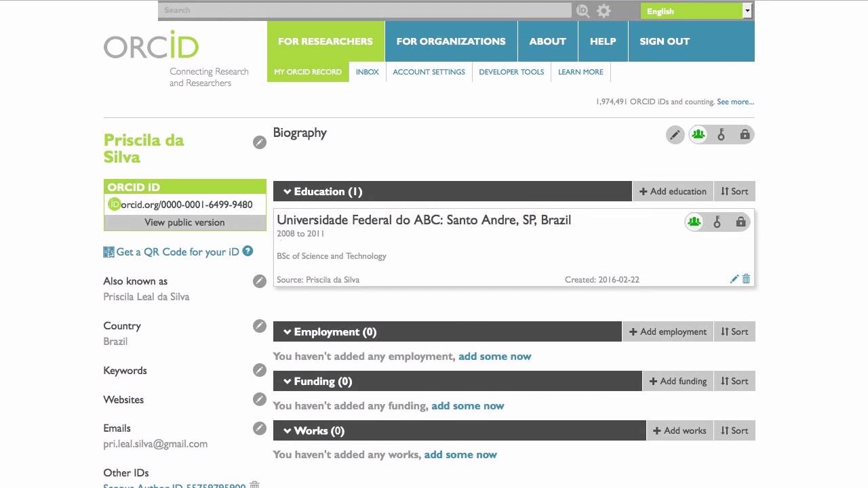The image size is (868, 488).
Task: Focus the Search input field
Action: [365, 10]
